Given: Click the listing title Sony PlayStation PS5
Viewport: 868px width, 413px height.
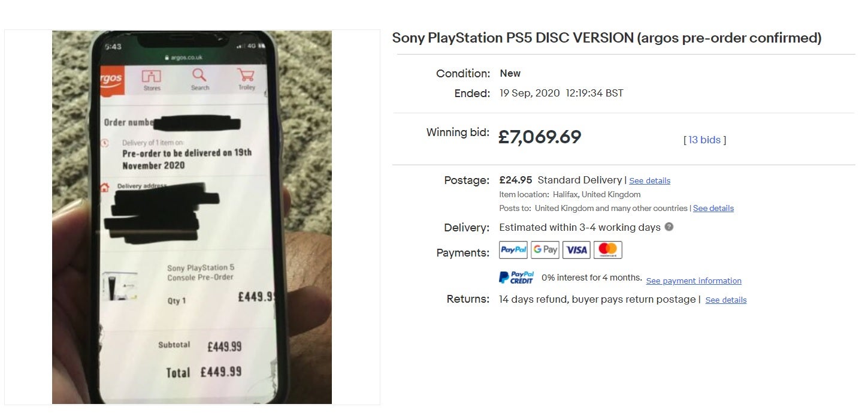Looking at the screenshot, I should [607, 38].
